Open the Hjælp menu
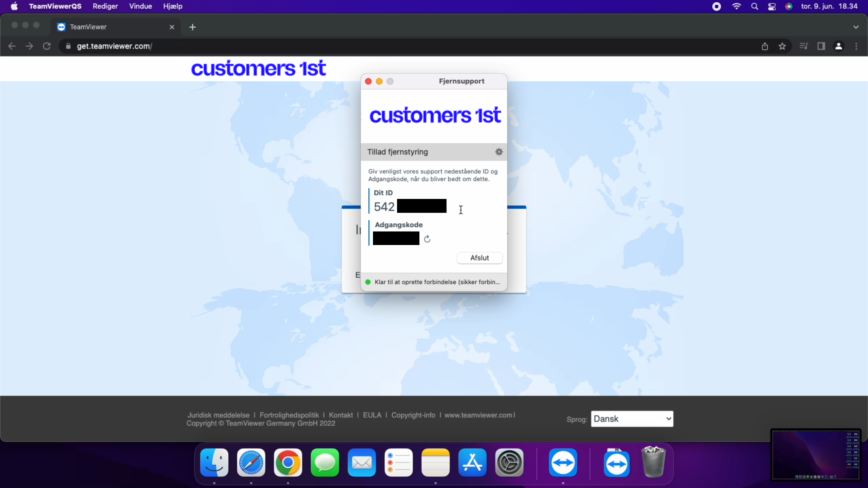The width and height of the screenshot is (868, 488). click(x=173, y=6)
